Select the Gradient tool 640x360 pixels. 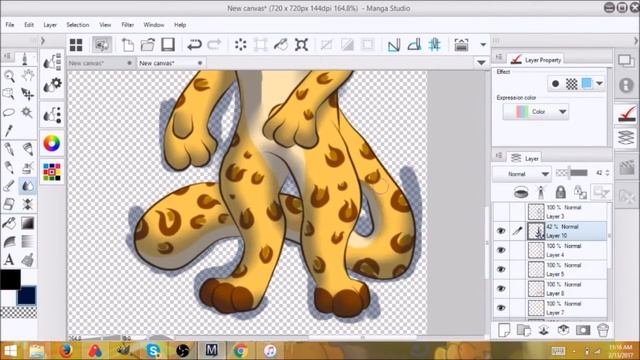[28, 223]
